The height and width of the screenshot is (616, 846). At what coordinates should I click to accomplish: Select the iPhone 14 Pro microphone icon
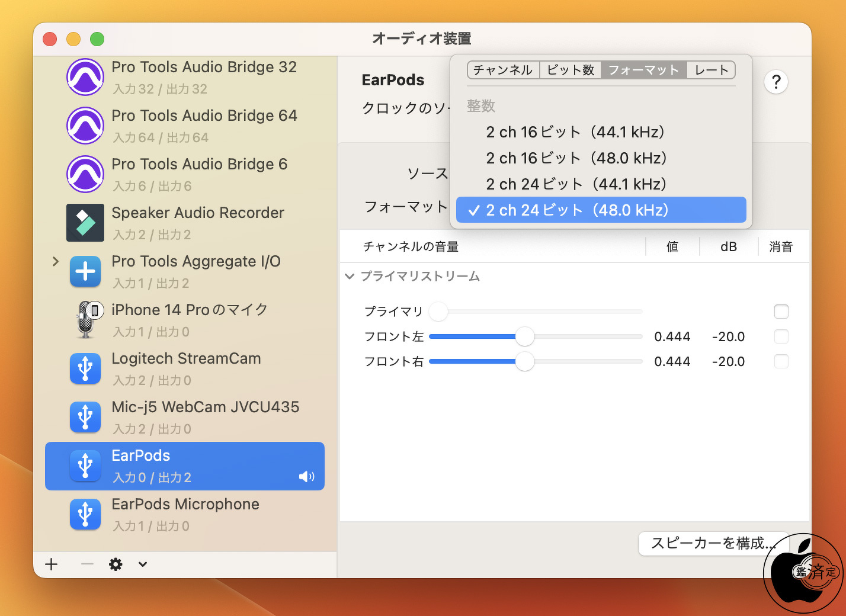click(86, 320)
